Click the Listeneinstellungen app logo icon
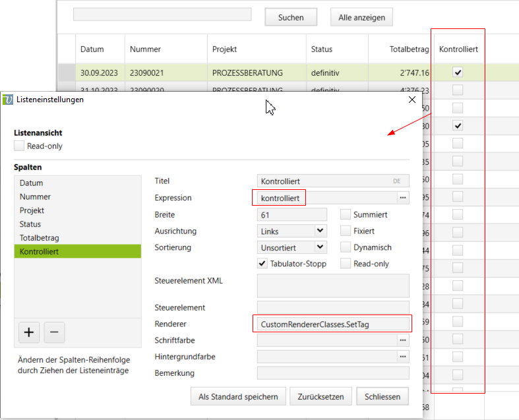 (x=8, y=100)
